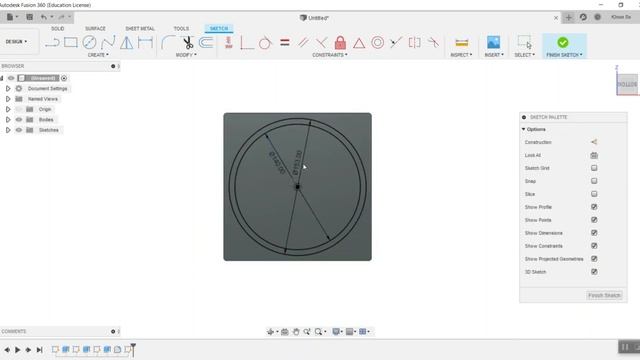This screenshot has height=360, width=640.
Task: Select the Line sketch tool
Action: [x=52, y=42]
